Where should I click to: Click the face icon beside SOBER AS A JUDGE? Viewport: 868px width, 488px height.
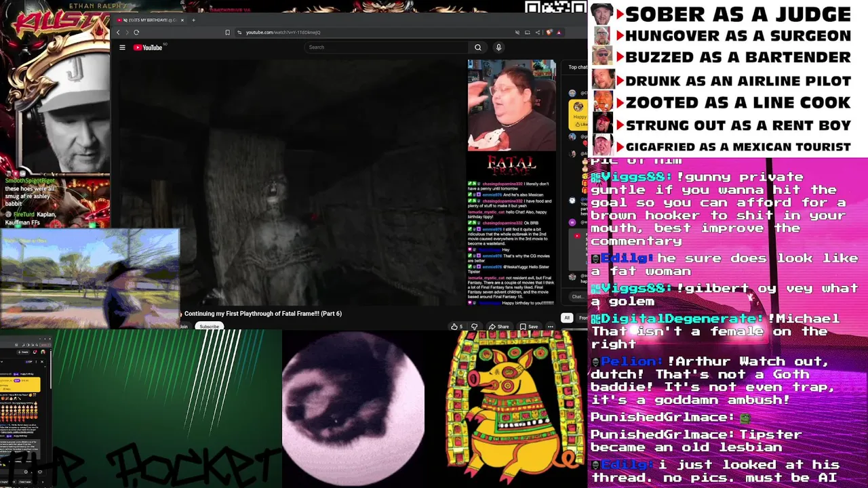(x=603, y=14)
